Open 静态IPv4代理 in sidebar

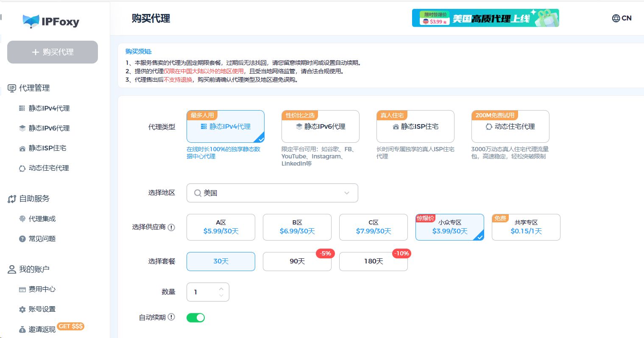pos(49,108)
